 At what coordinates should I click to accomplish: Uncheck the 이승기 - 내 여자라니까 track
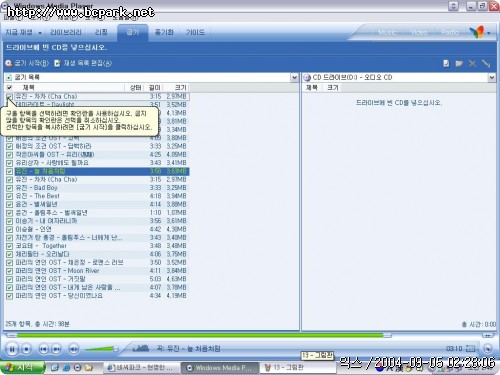[9, 221]
